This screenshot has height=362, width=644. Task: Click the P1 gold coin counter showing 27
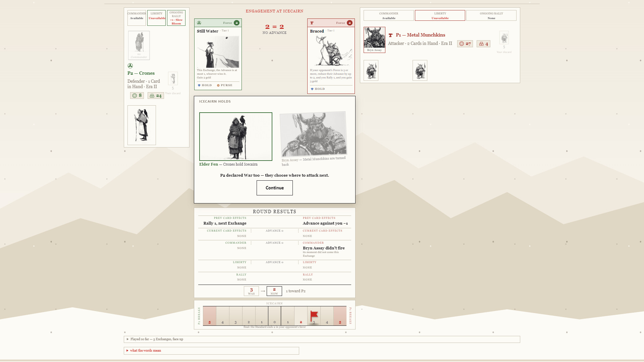pos(465,44)
